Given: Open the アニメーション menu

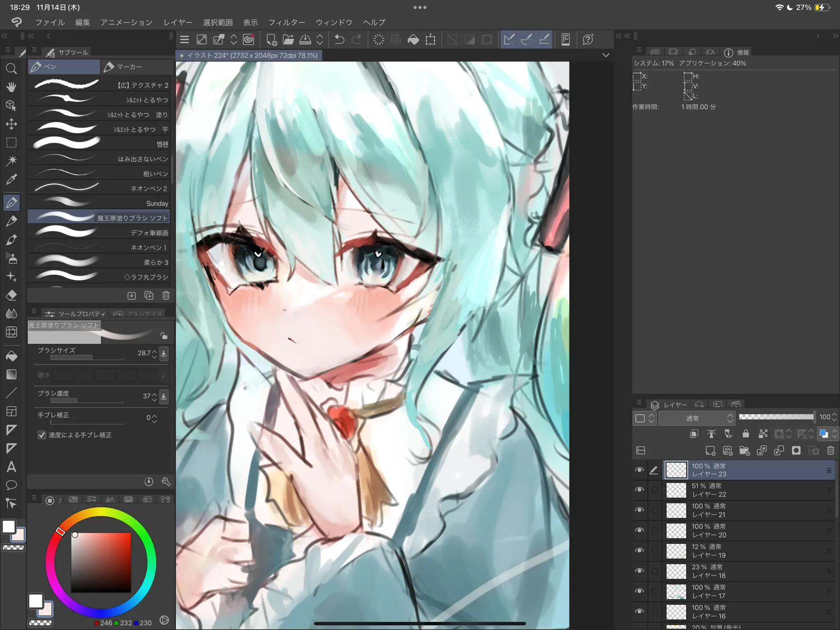Looking at the screenshot, I should pyautogui.click(x=126, y=22).
